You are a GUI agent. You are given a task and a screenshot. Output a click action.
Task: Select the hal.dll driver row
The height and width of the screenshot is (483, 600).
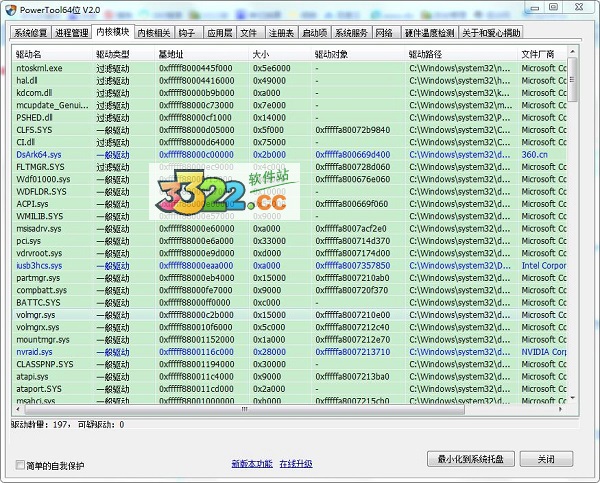[x=290, y=80]
